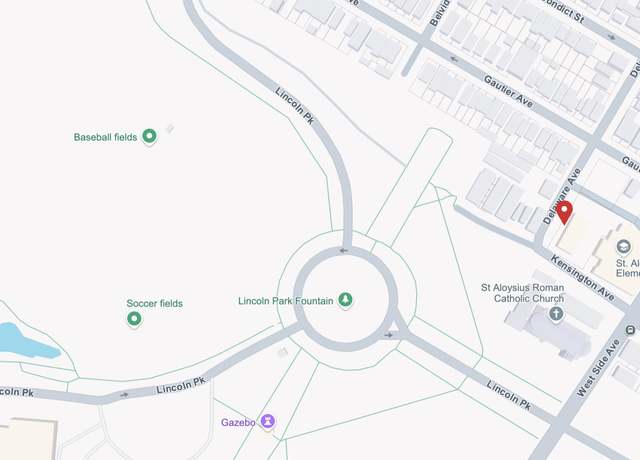640x460 pixels.
Task: Select the Soccer fields green marker icon
Action: [134, 319]
